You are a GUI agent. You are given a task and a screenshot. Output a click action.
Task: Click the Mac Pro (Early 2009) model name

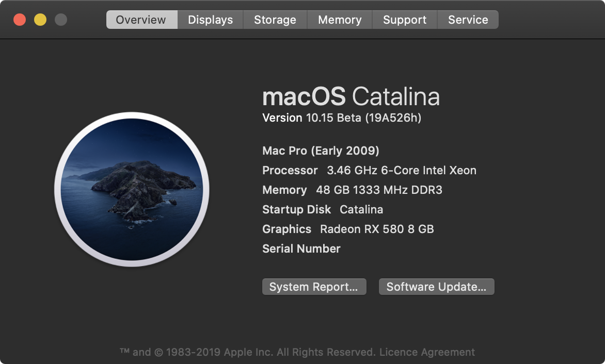pos(321,151)
